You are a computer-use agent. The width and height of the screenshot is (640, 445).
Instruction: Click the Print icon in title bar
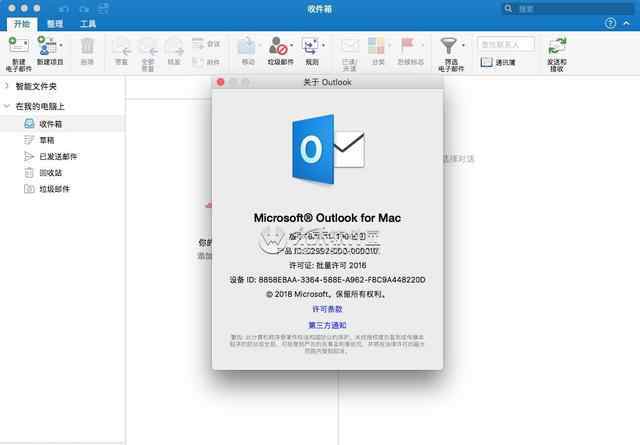pyautogui.click(x=104, y=8)
